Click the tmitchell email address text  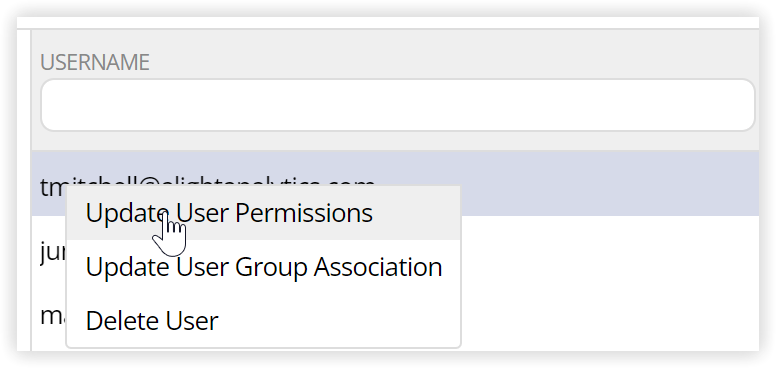coord(208,182)
